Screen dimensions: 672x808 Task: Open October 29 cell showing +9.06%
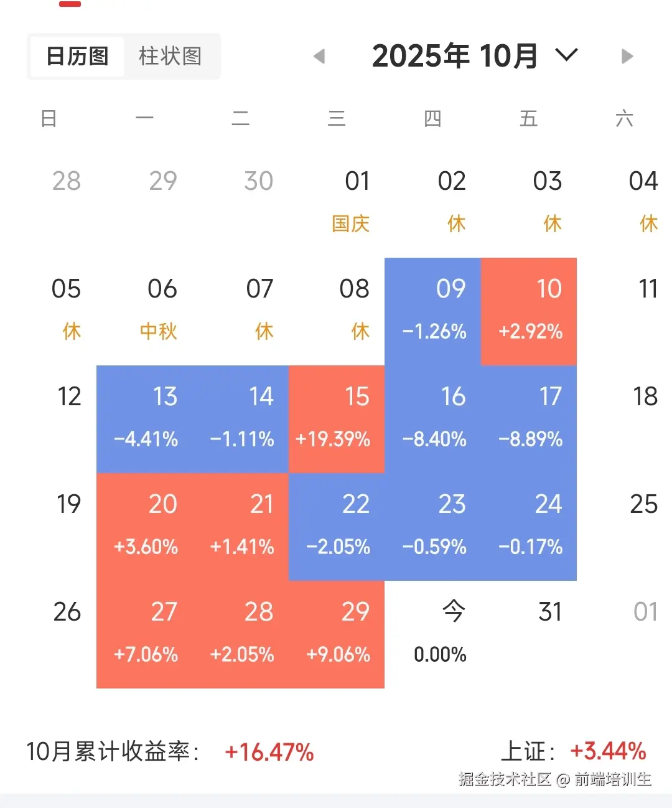click(x=337, y=634)
